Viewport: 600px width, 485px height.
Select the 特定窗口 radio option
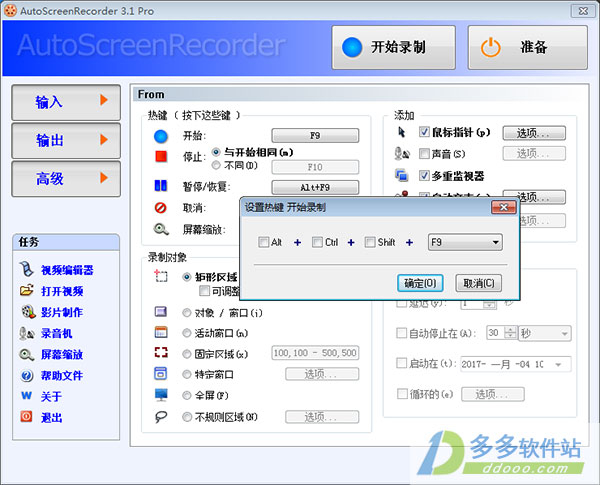tap(187, 374)
